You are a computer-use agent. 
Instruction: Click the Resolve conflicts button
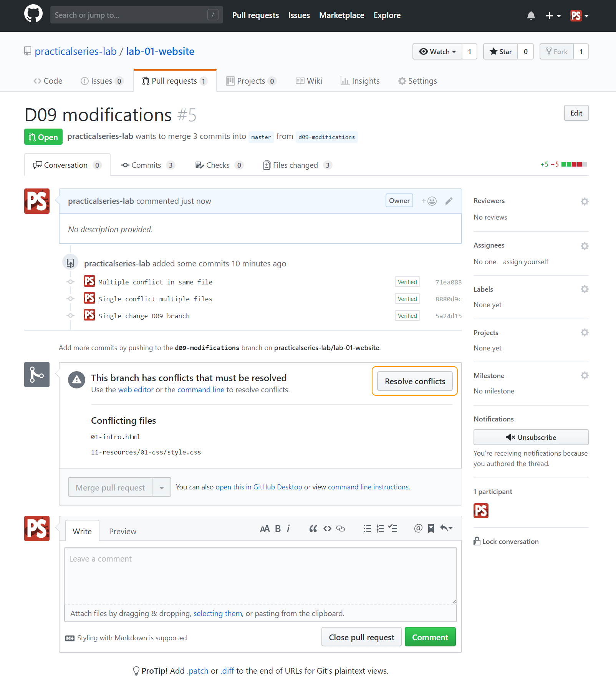coord(415,381)
